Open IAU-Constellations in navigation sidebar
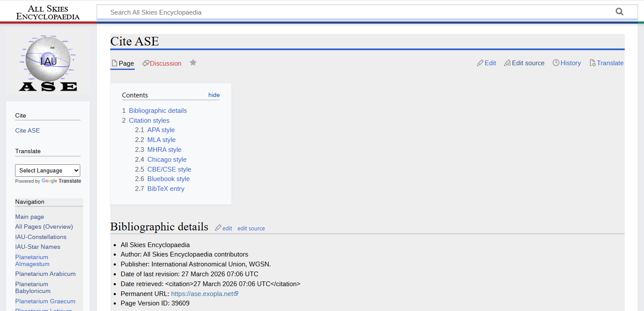The width and height of the screenshot is (644, 311). click(41, 237)
